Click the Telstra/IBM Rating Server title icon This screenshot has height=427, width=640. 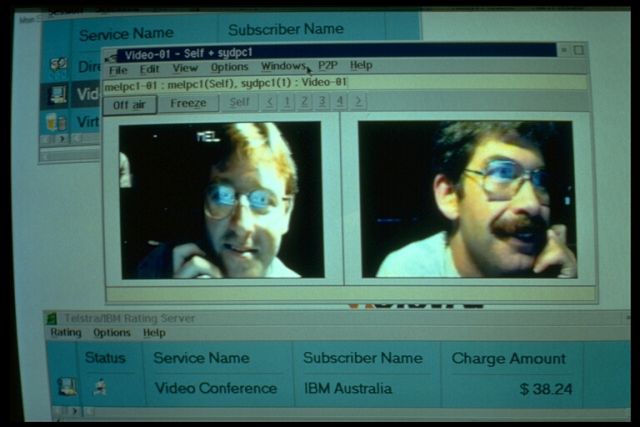[x=52, y=318]
